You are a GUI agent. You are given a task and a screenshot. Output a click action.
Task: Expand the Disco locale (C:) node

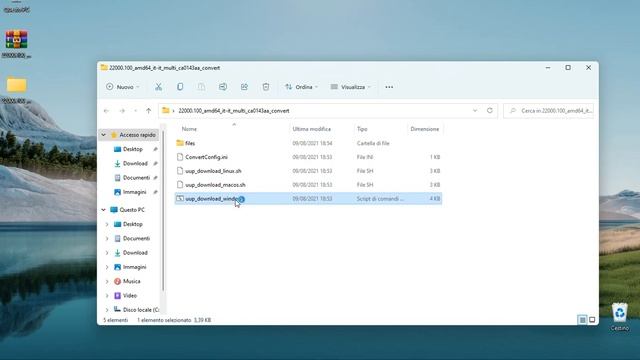(x=107, y=310)
